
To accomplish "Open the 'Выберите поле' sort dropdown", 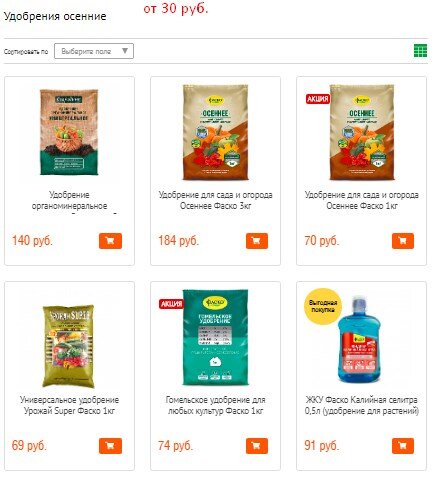I will click(94, 51).
